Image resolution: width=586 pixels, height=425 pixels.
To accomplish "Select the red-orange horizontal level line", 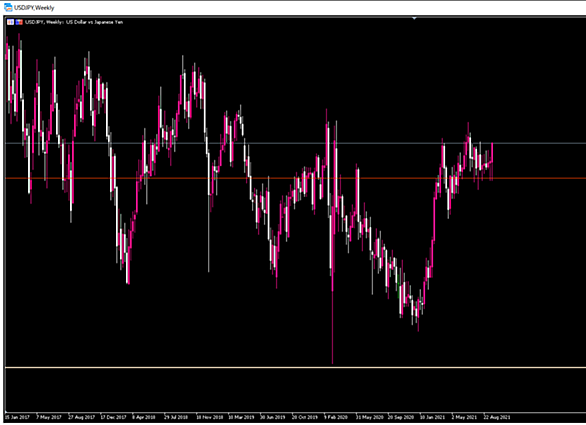I will [x=295, y=178].
